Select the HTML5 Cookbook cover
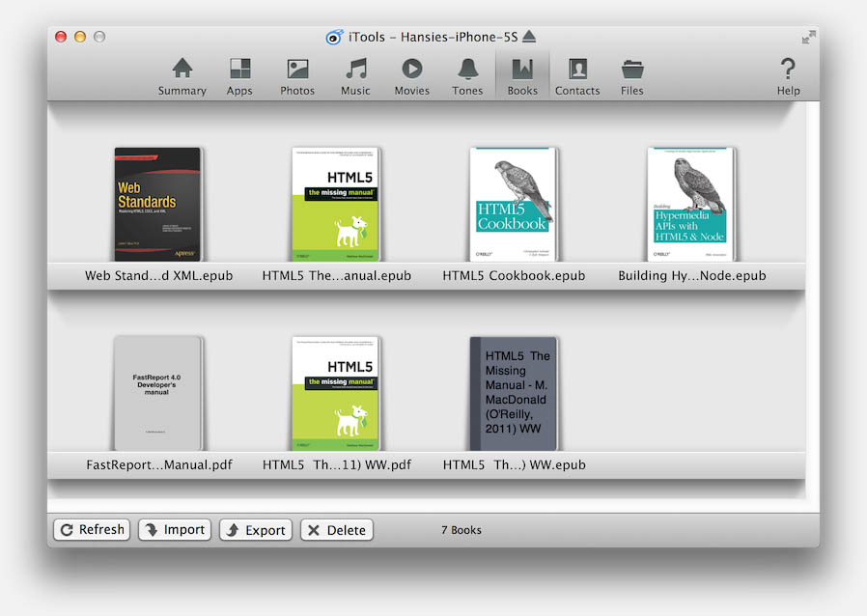Viewport: 867px width, 616px height. pos(513,204)
